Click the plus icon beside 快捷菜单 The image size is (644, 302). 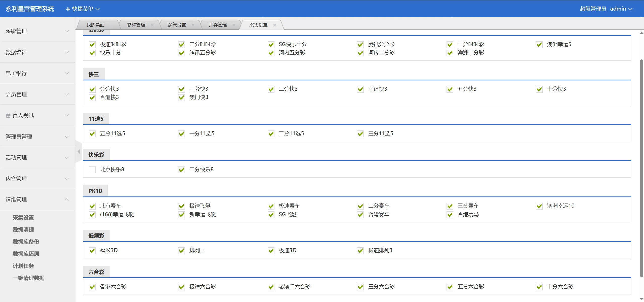click(68, 9)
